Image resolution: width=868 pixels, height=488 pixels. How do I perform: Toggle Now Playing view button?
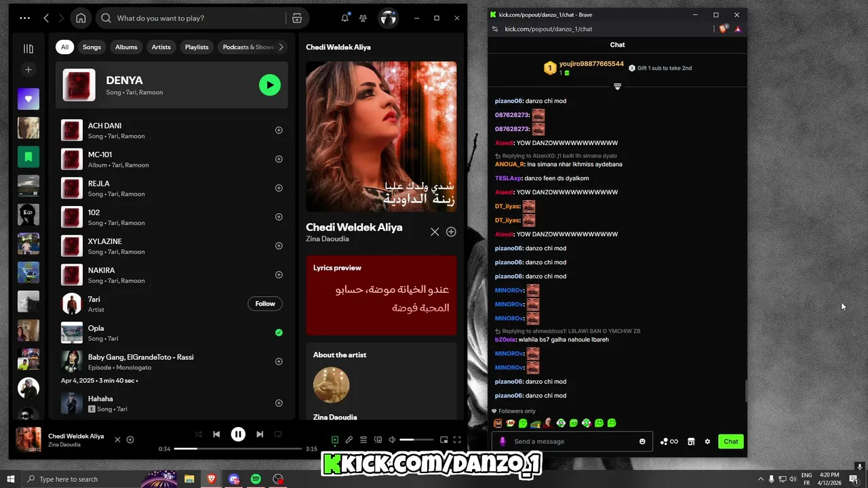(x=335, y=440)
